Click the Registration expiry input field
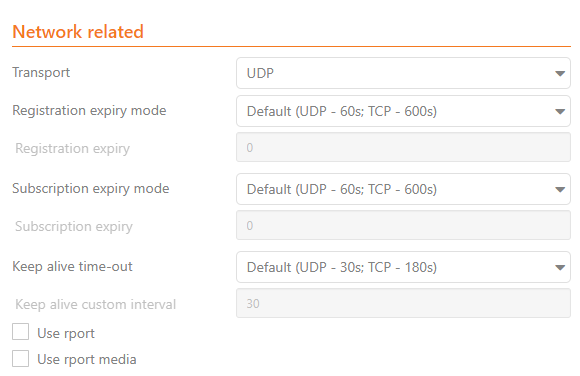 [x=403, y=147]
